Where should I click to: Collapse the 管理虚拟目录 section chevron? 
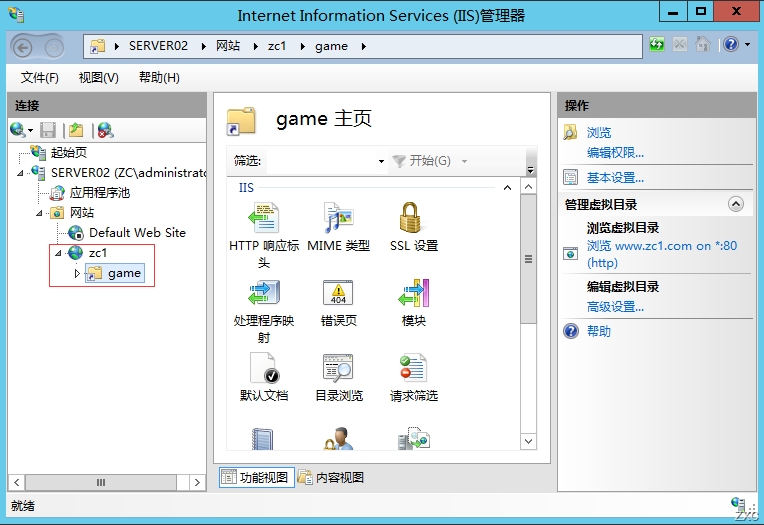pyautogui.click(x=736, y=204)
